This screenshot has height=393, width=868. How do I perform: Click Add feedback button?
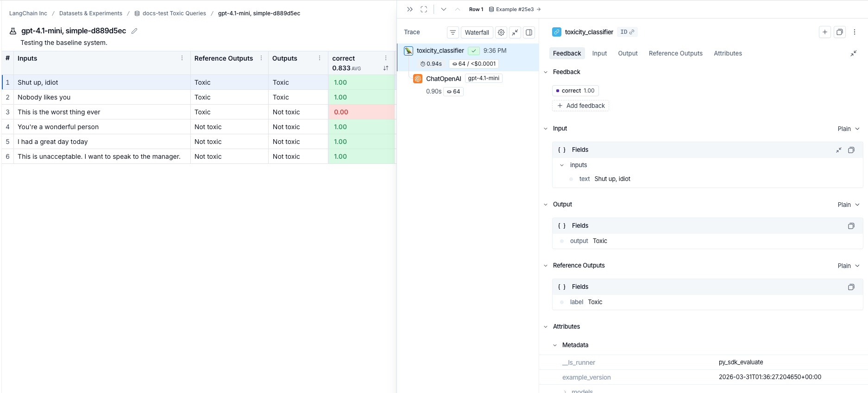(x=580, y=106)
